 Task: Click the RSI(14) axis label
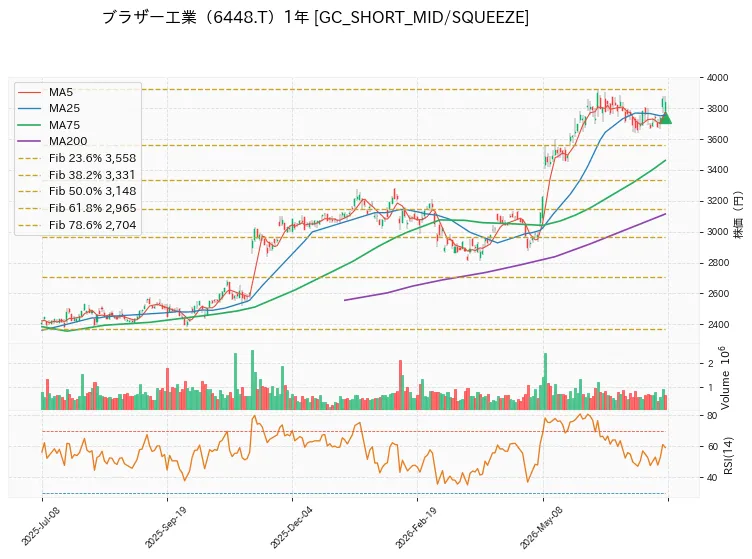tap(728, 455)
